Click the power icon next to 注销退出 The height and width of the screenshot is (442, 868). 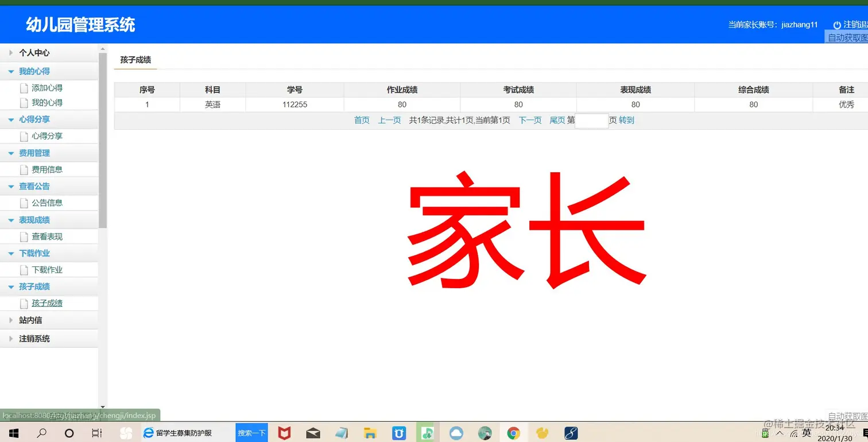click(x=837, y=24)
